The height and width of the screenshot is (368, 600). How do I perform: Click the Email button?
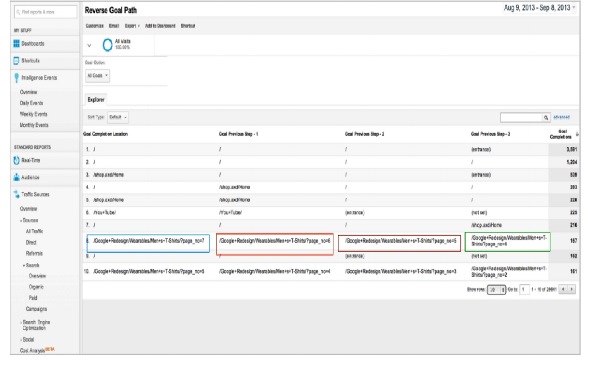[x=114, y=26]
